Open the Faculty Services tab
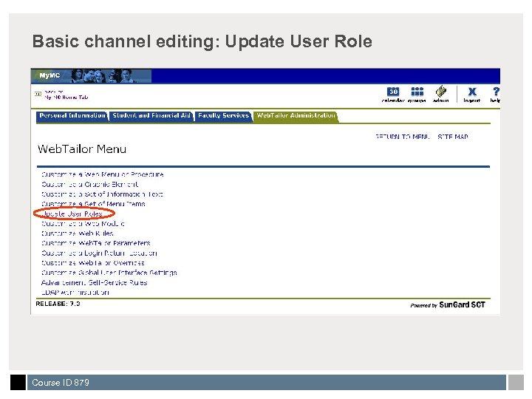Viewport: 532px width, 399px height. coord(223,116)
